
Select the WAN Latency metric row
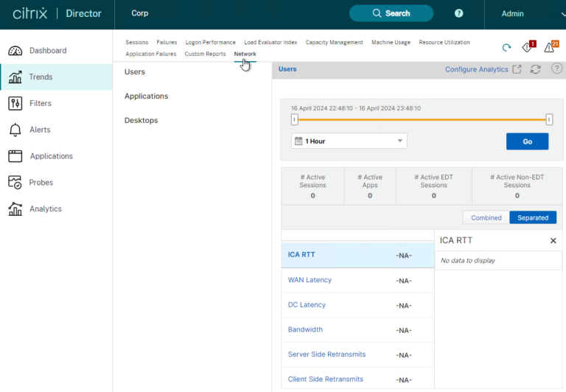tap(310, 280)
